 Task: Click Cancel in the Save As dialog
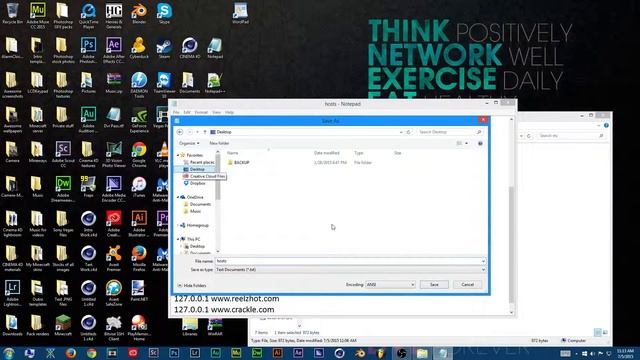point(467,284)
